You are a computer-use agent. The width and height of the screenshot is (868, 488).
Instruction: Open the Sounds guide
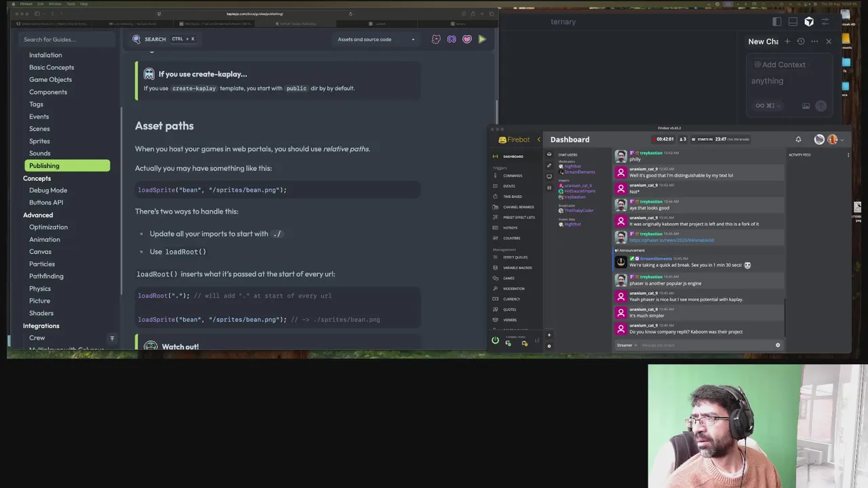pyautogui.click(x=40, y=153)
